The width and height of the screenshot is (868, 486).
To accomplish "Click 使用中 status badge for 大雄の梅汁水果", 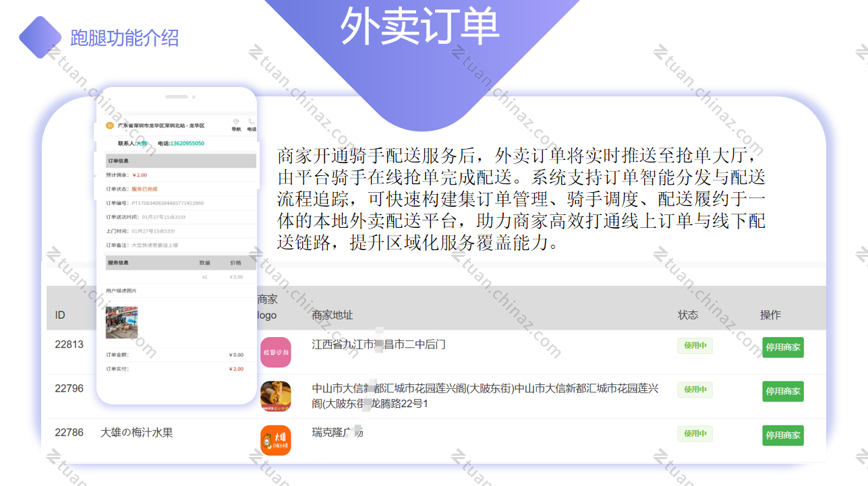I will pyautogui.click(x=695, y=433).
